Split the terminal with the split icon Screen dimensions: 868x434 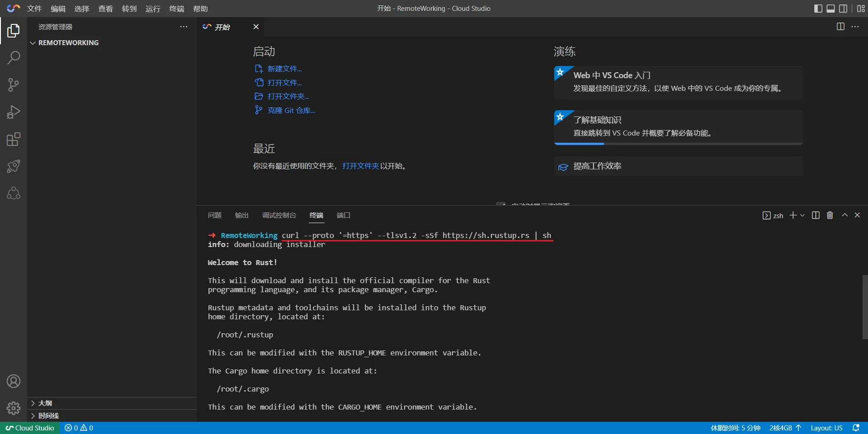(815, 215)
